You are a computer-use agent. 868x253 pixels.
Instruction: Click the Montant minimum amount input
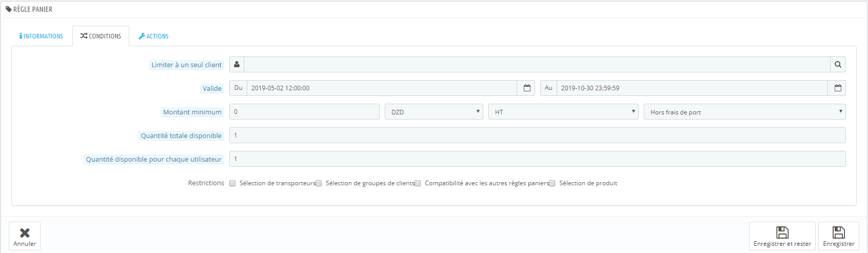pos(304,112)
